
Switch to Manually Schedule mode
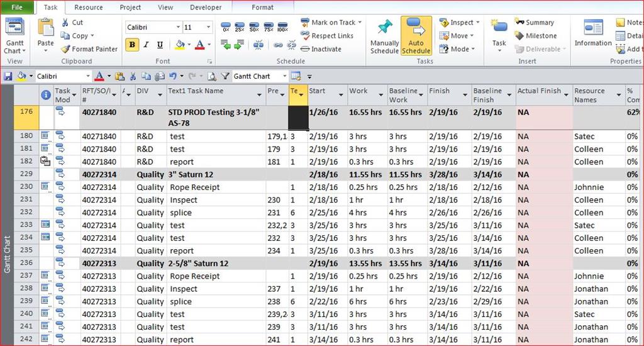coord(384,36)
